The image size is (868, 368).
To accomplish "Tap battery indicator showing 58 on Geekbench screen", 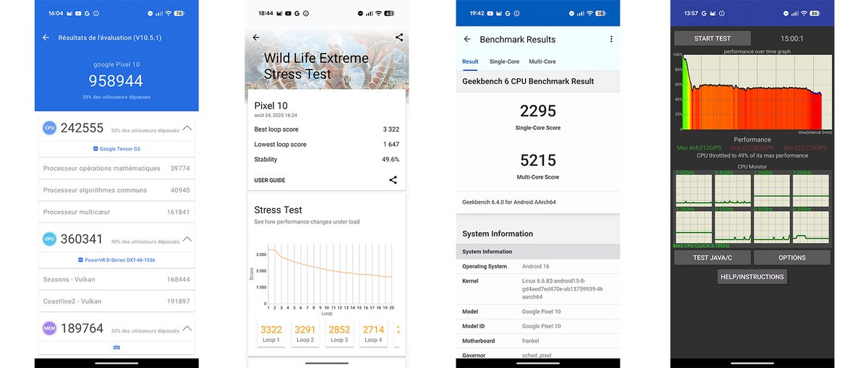I will point(600,14).
